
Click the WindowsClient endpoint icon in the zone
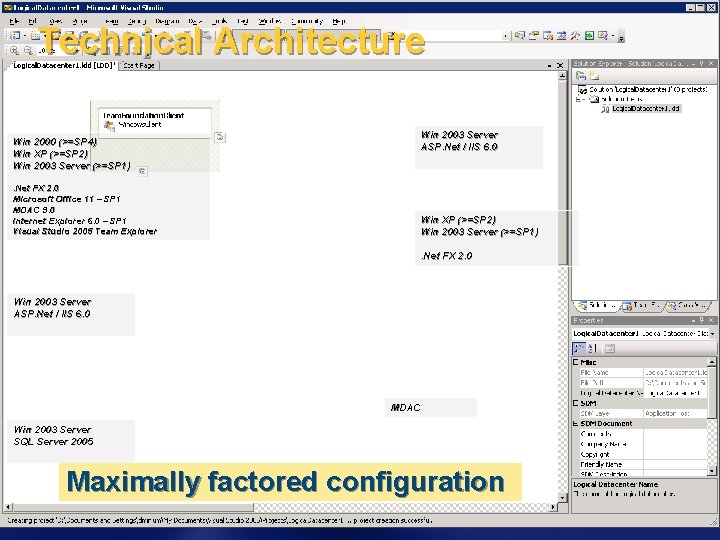[x=109, y=125]
